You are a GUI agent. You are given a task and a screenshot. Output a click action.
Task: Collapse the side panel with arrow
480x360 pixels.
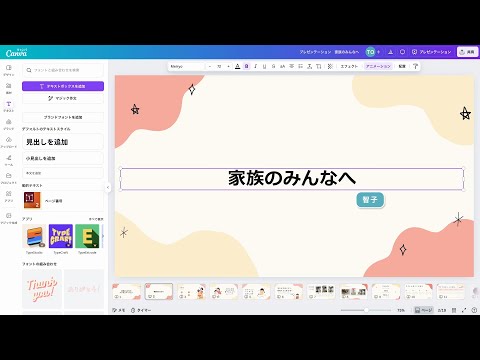point(108,187)
